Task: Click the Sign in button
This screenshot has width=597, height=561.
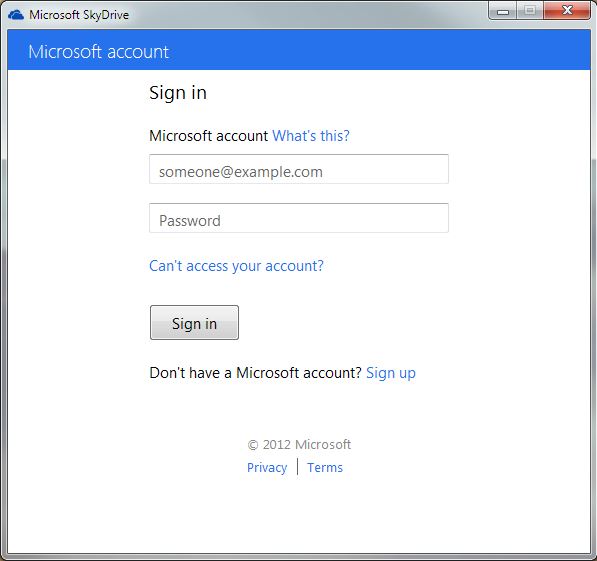Action: click(x=194, y=323)
